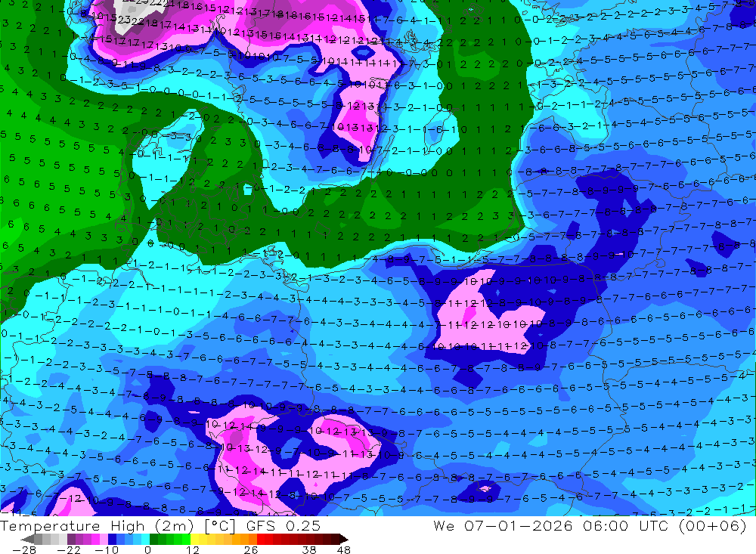
Task: Click the grey left arrow end of color scale
Action: 27,539
